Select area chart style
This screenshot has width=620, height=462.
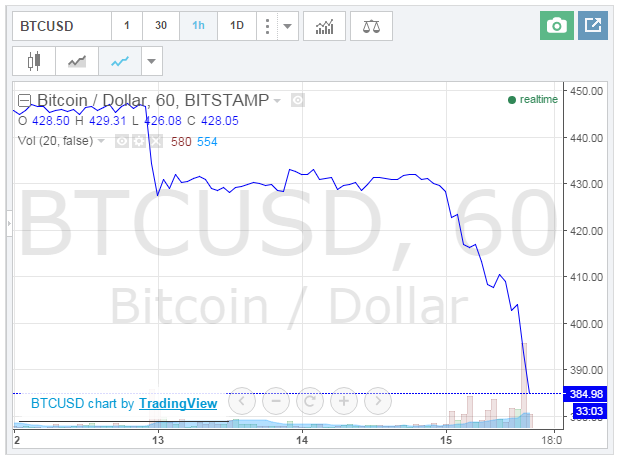77,62
